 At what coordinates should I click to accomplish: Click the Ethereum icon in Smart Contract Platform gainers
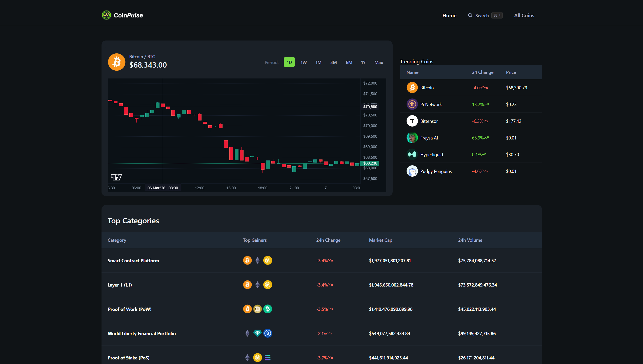click(257, 260)
